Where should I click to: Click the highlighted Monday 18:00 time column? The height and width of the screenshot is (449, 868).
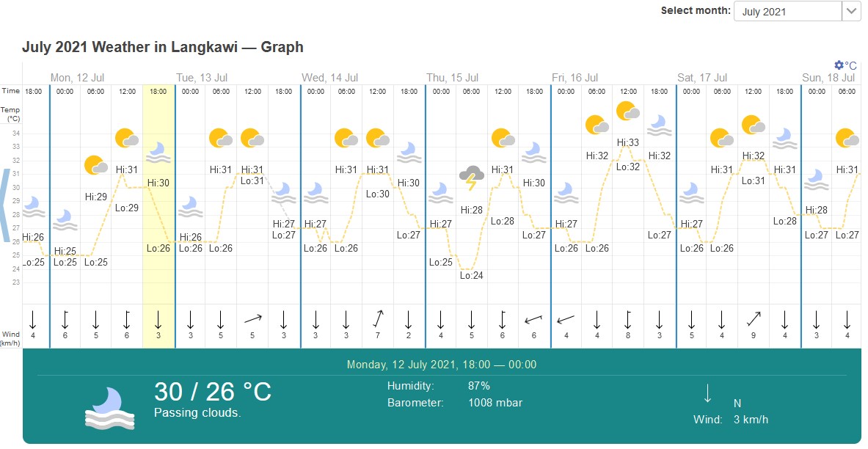[x=159, y=216]
